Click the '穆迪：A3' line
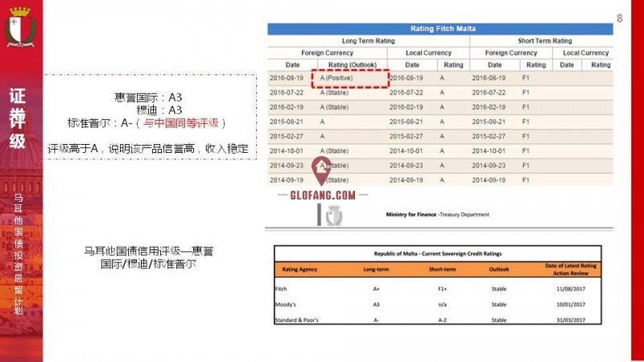 click(x=159, y=110)
